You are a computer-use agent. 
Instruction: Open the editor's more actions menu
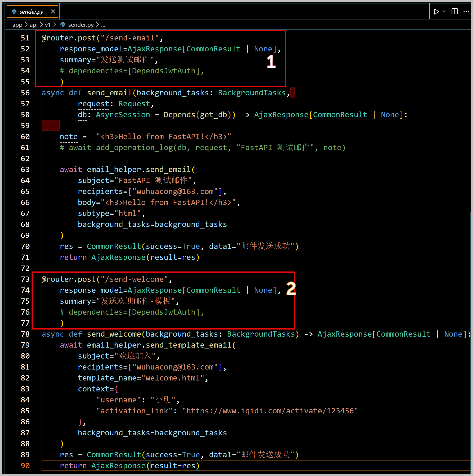[466, 12]
